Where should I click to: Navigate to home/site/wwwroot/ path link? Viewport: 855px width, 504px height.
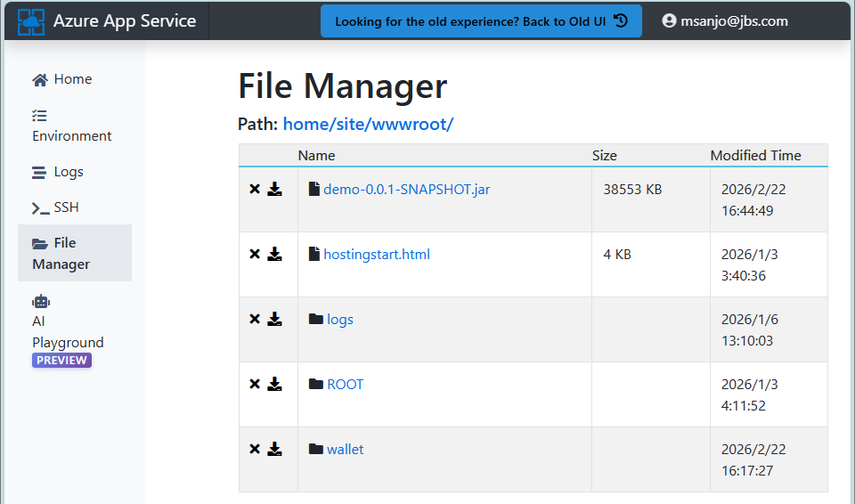pos(368,125)
